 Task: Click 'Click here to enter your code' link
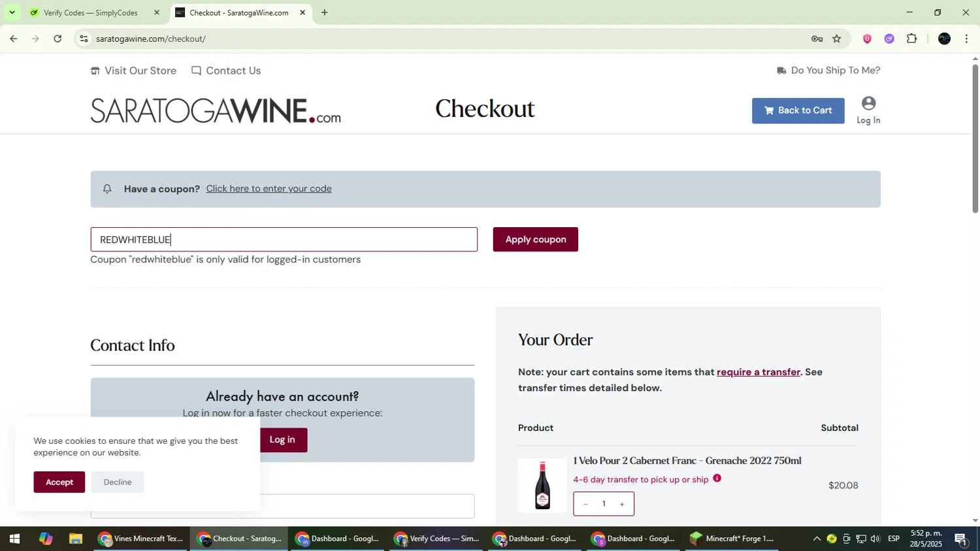point(269,189)
